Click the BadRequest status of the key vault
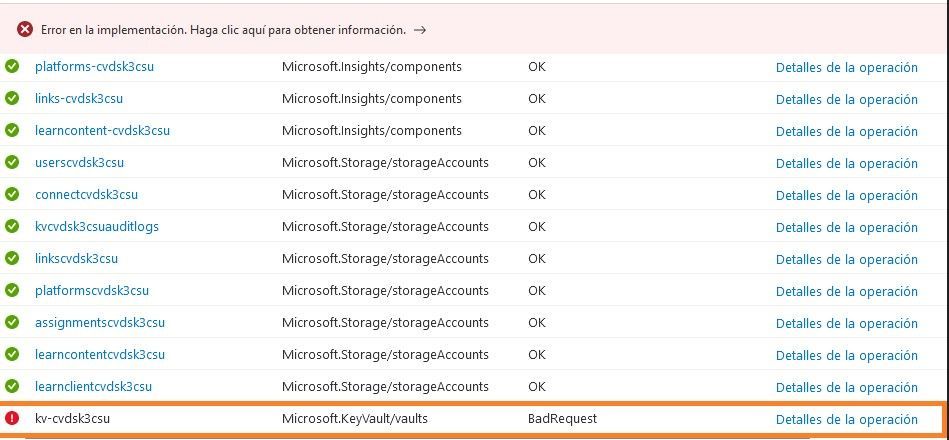Image resolution: width=949 pixels, height=440 pixels. coord(562,419)
